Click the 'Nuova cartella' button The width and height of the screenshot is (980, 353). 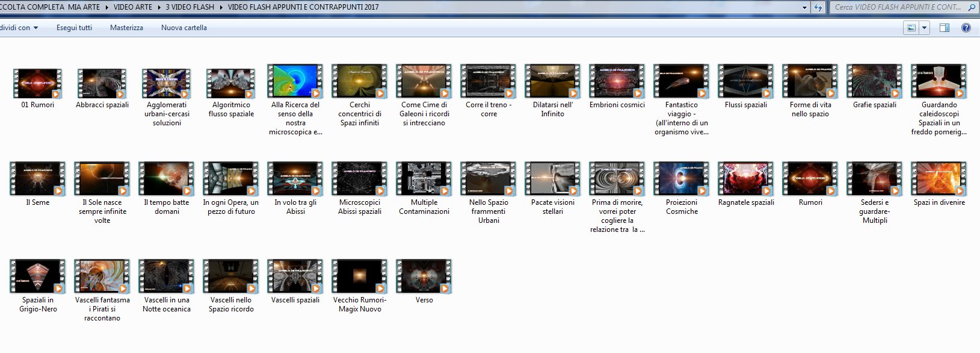tap(183, 28)
